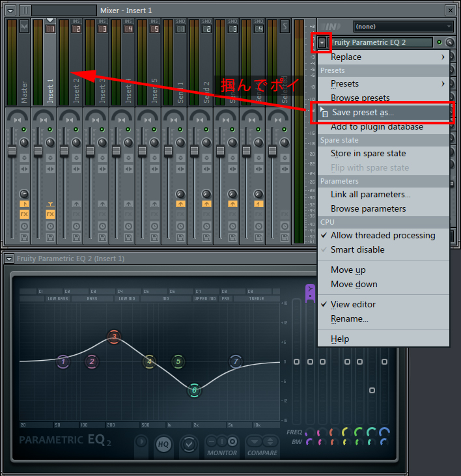Click EQ band 5 node
The image size is (461, 476).
(178, 361)
